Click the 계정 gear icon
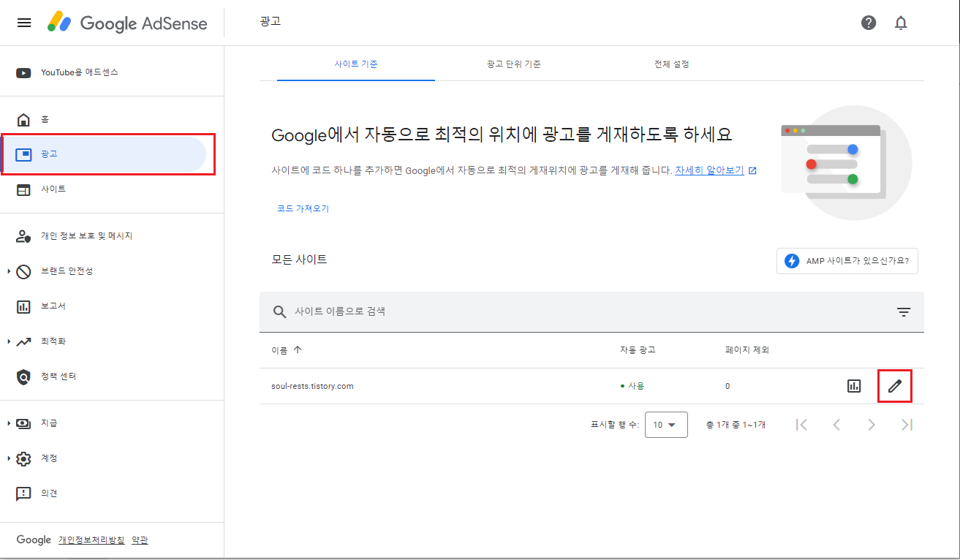The height and width of the screenshot is (560, 960). click(x=24, y=458)
